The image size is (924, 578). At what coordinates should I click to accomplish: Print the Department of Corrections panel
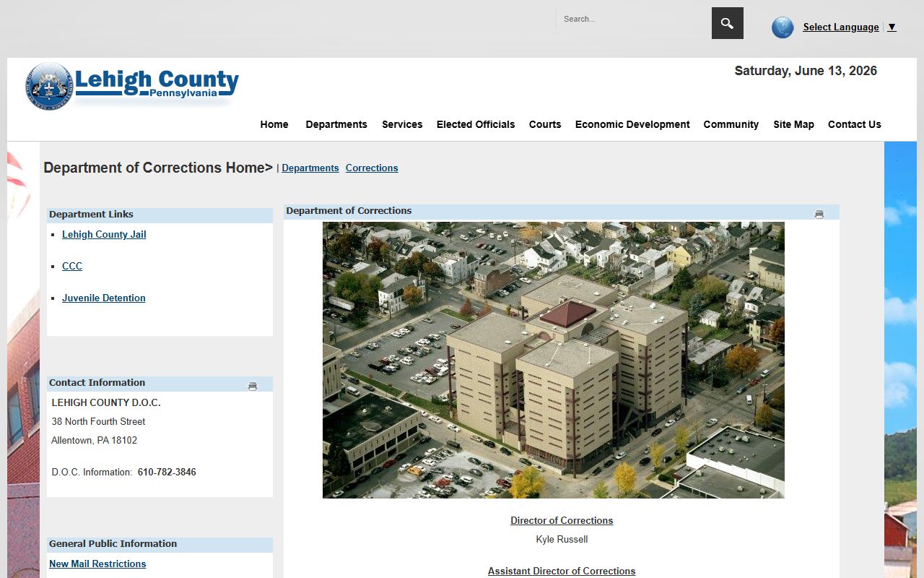click(819, 214)
